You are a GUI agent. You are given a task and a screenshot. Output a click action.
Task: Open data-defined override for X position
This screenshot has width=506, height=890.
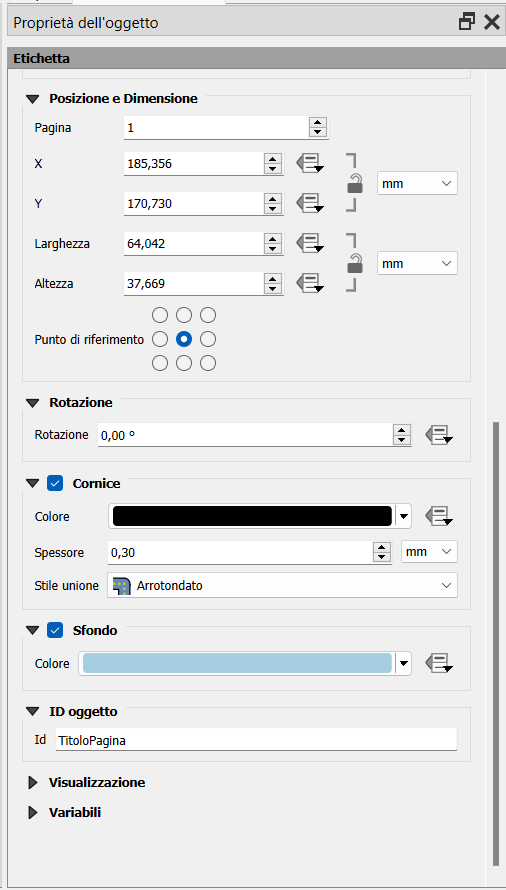coord(310,163)
